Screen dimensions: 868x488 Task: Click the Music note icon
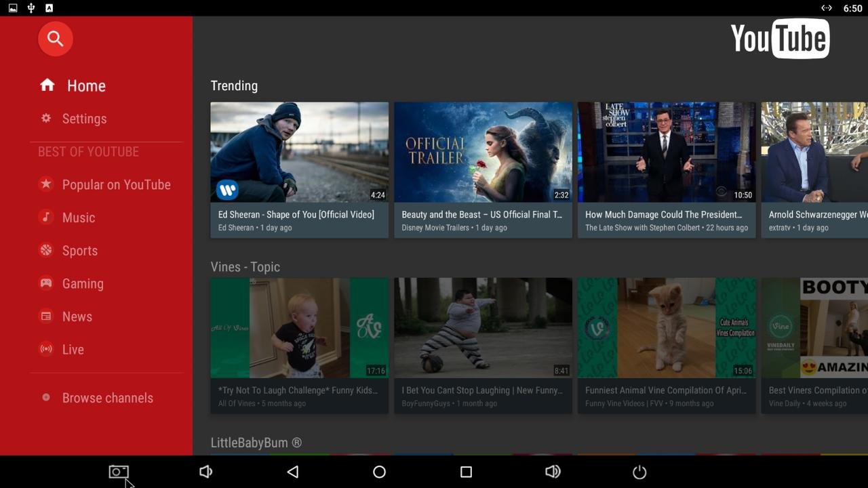(x=46, y=217)
